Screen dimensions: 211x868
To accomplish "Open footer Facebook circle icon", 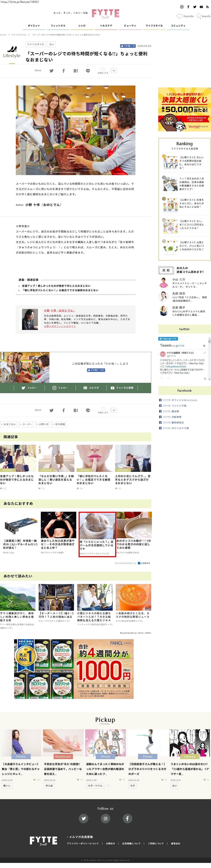I will click(127, 818).
